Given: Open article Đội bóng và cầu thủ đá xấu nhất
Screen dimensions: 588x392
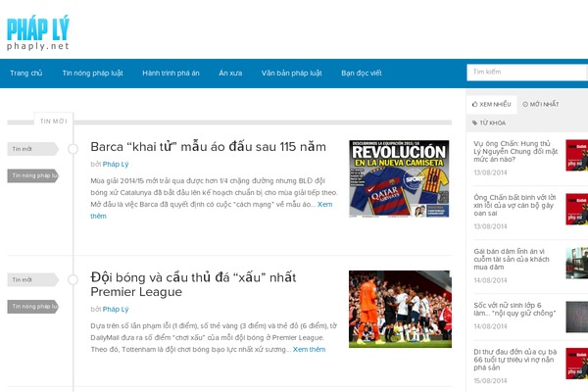Looking at the screenshot, I should click(x=193, y=284).
